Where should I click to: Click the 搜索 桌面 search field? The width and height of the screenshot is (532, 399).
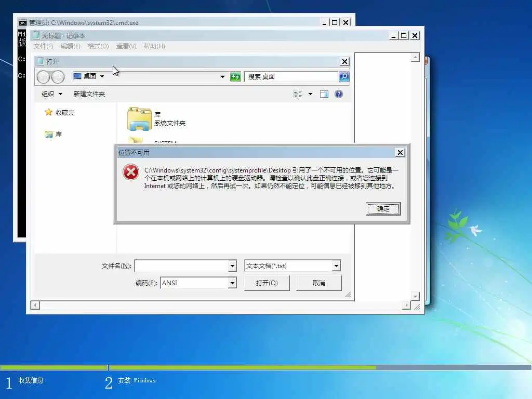point(291,77)
